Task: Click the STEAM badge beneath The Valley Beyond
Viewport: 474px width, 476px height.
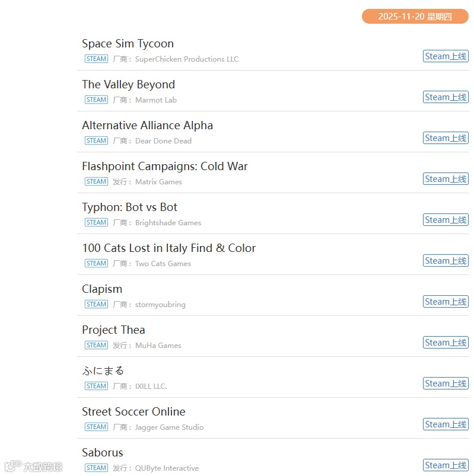Action: click(96, 100)
